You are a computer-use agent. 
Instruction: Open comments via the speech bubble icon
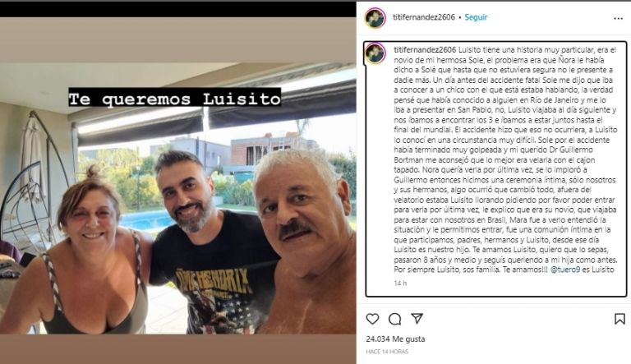[394, 319]
